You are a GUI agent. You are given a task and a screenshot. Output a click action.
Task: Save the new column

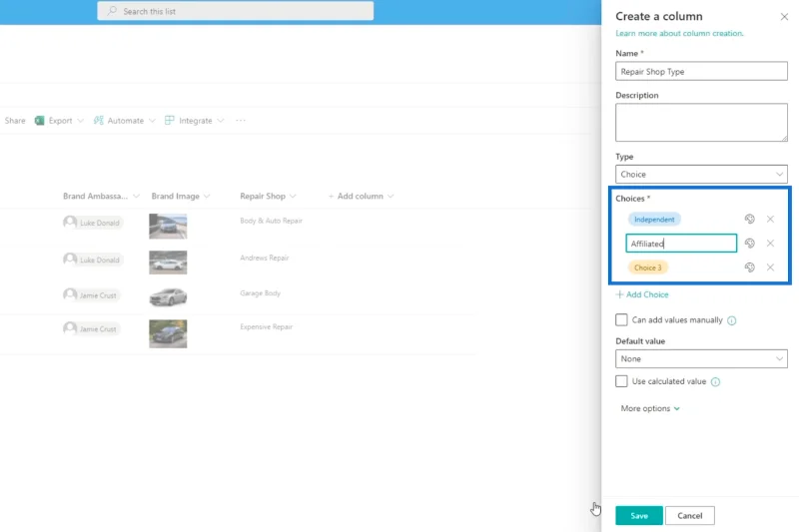click(639, 515)
